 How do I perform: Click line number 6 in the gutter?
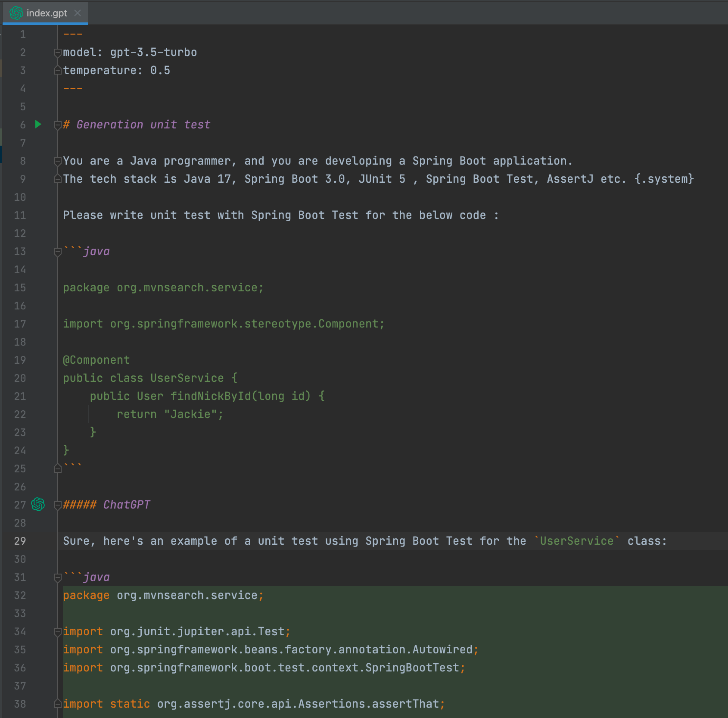tap(22, 125)
